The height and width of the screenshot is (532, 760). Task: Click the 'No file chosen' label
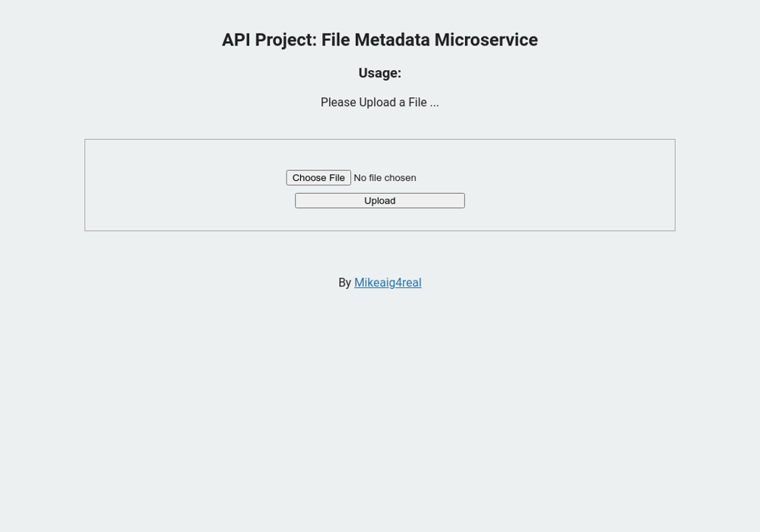coord(385,178)
